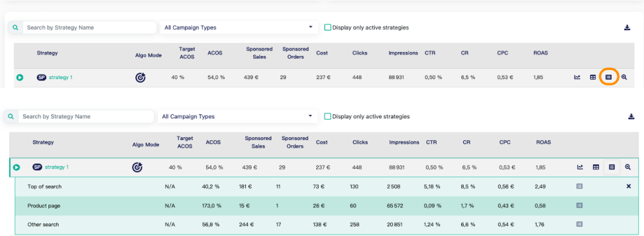Click the 65 572 impressions value

tap(395, 206)
